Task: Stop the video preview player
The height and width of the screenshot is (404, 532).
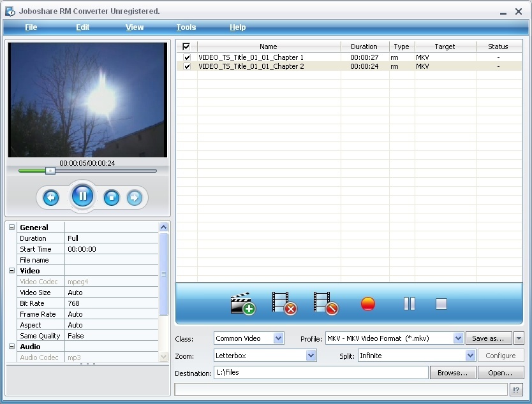Action: [112, 198]
